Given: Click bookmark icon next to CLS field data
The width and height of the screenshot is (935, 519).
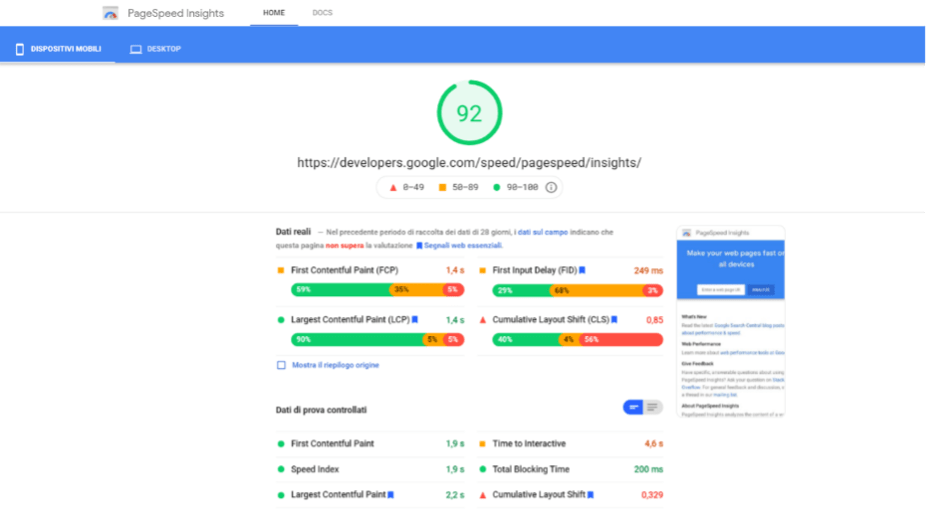Looking at the screenshot, I should [614, 320].
